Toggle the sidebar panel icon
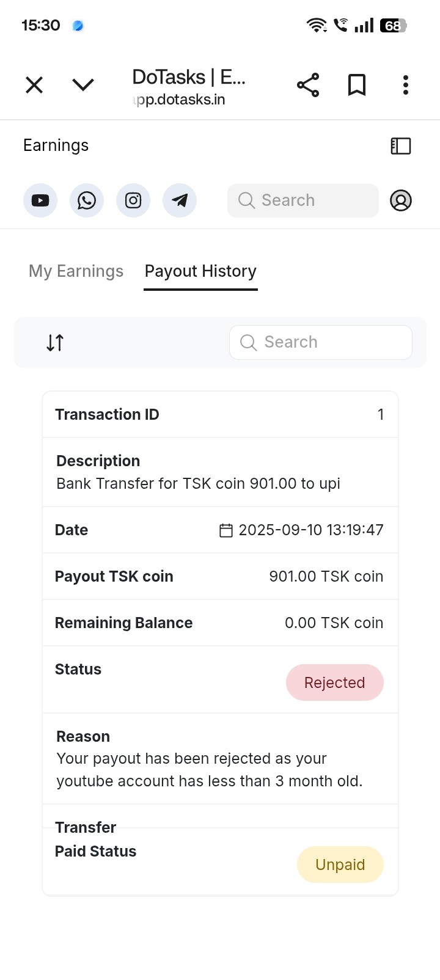 pyautogui.click(x=401, y=146)
